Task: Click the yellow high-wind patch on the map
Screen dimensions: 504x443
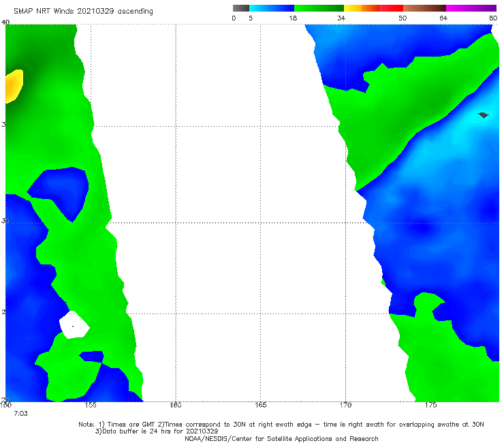Action: 14,86
